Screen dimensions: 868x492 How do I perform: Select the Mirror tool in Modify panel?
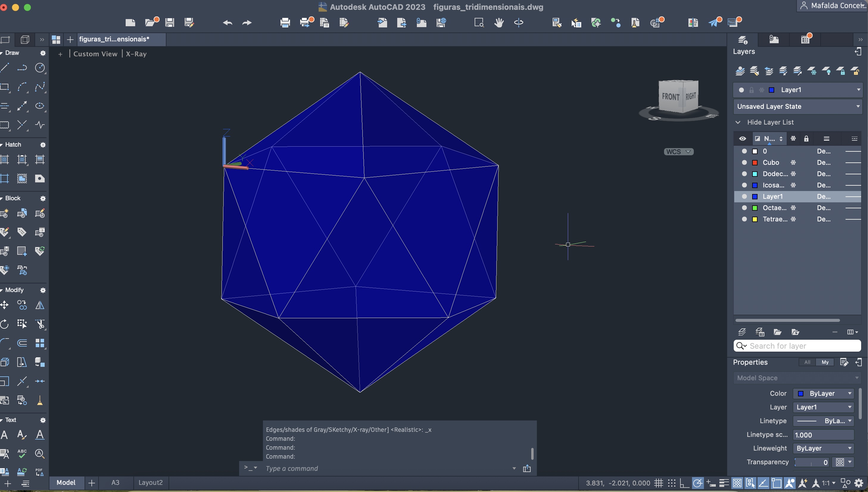pos(40,305)
